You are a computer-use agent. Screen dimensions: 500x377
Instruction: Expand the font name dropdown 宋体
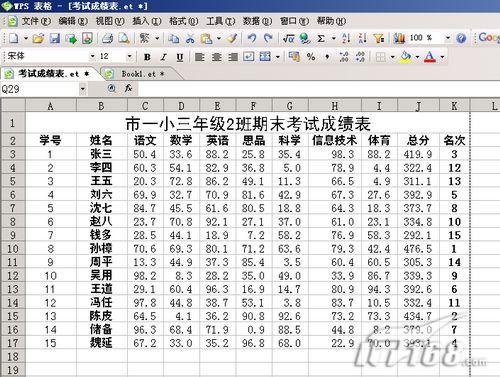click(x=93, y=57)
